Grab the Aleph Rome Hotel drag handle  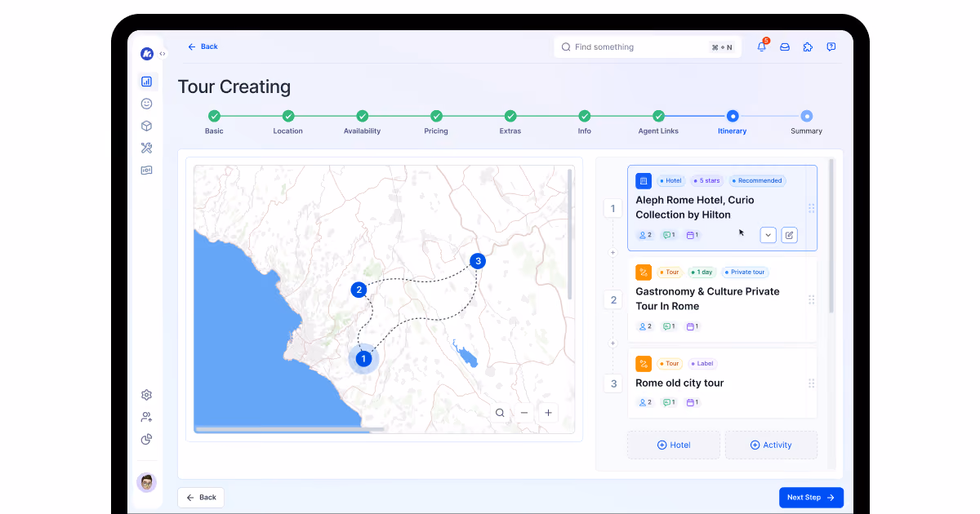point(811,208)
